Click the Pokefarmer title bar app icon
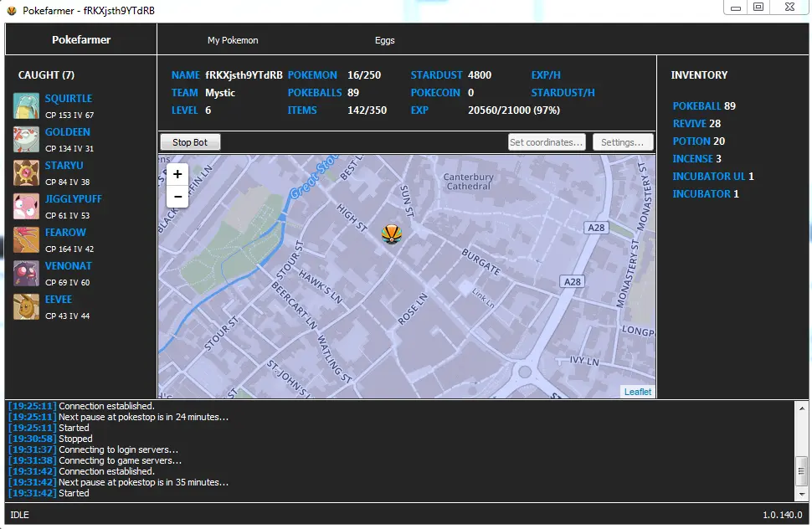This screenshot has height=529, width=812. click(12, 11)
